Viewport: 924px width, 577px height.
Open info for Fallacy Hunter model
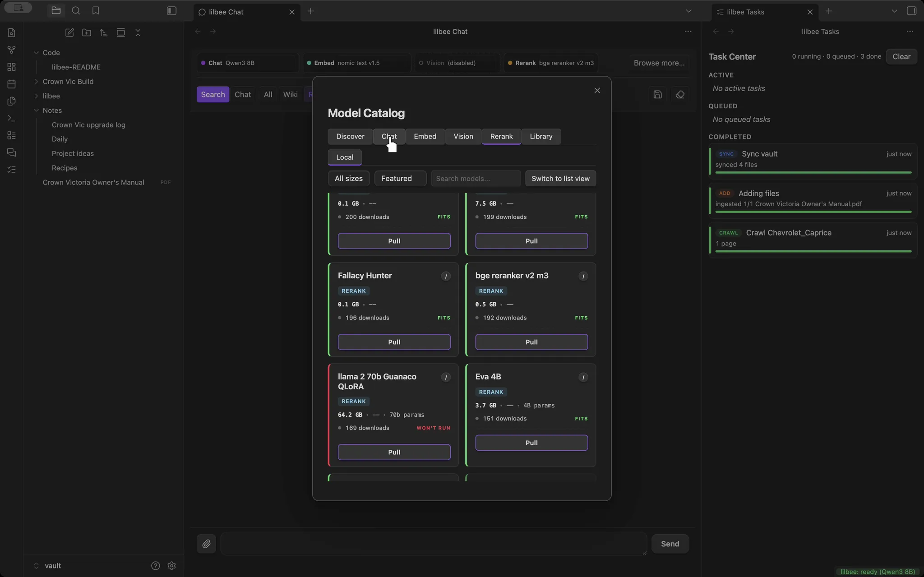[446, 276]
